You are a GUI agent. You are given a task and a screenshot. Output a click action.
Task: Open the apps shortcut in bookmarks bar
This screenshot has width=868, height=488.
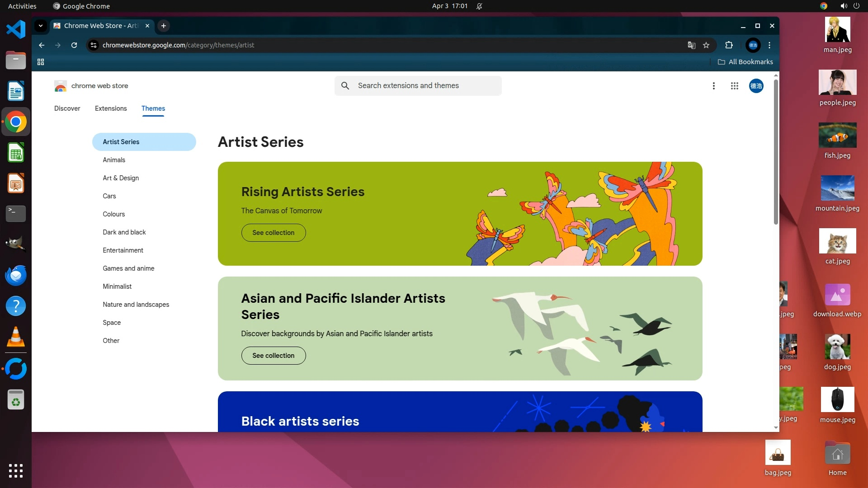[41, 62]
